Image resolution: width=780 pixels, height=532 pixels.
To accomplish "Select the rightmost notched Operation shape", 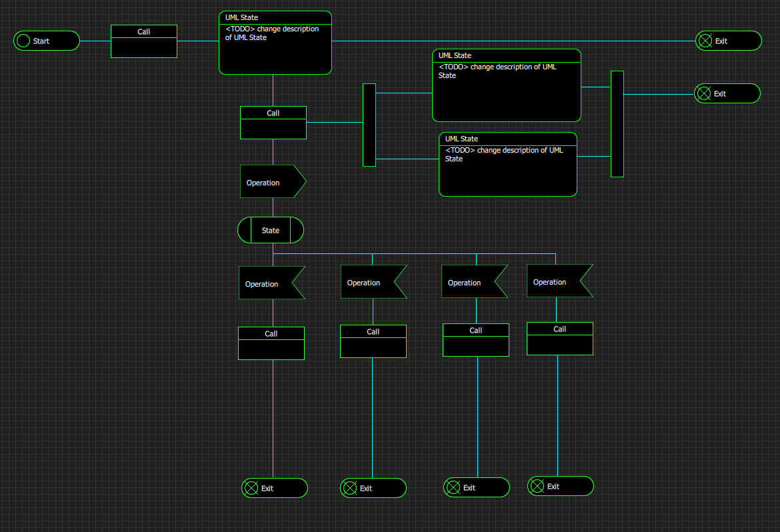I will pos(560,281).
